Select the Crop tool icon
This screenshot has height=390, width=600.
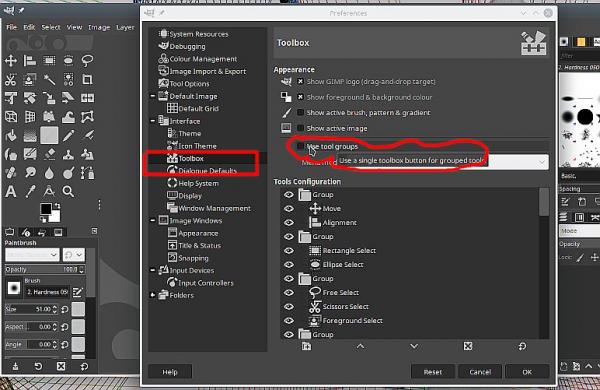coord(87,79)
